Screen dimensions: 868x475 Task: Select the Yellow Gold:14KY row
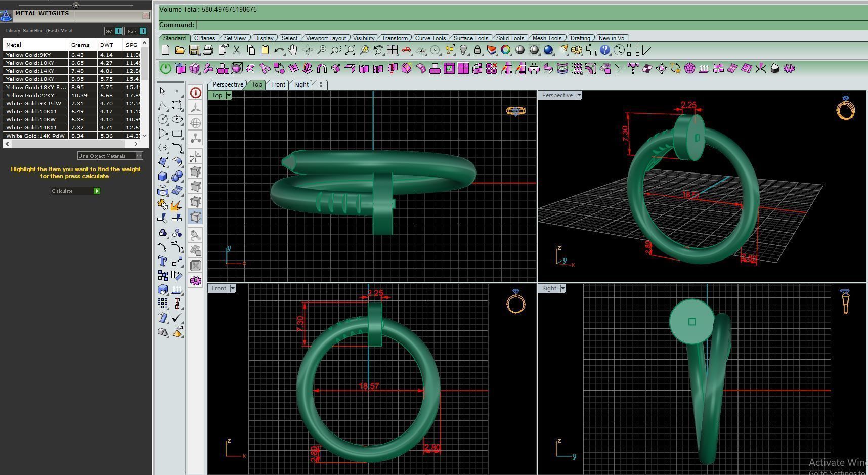[72, 71]
